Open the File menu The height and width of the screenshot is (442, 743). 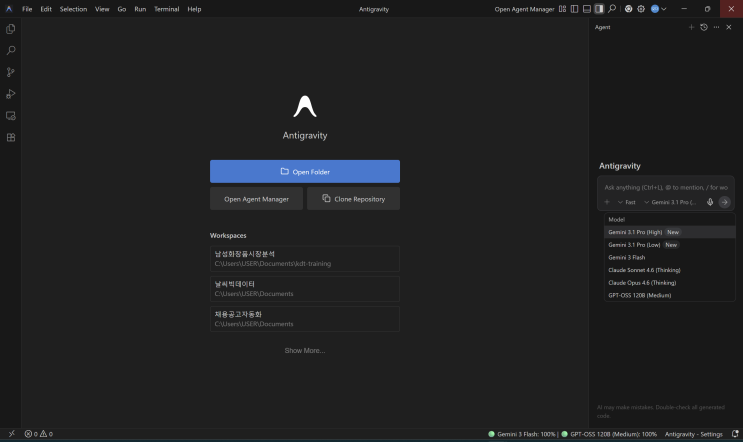[27, 9]
